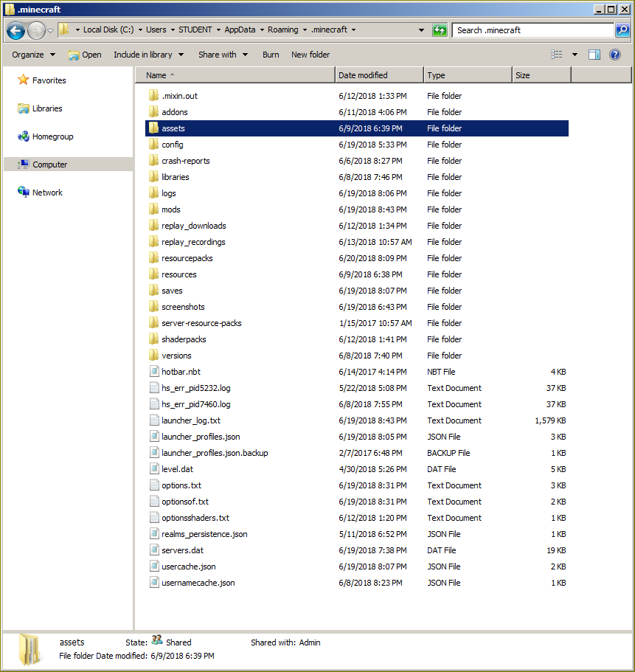The image size is (635, 672).
Task: Select the mods folder icon
Action: tap(154, 209)
